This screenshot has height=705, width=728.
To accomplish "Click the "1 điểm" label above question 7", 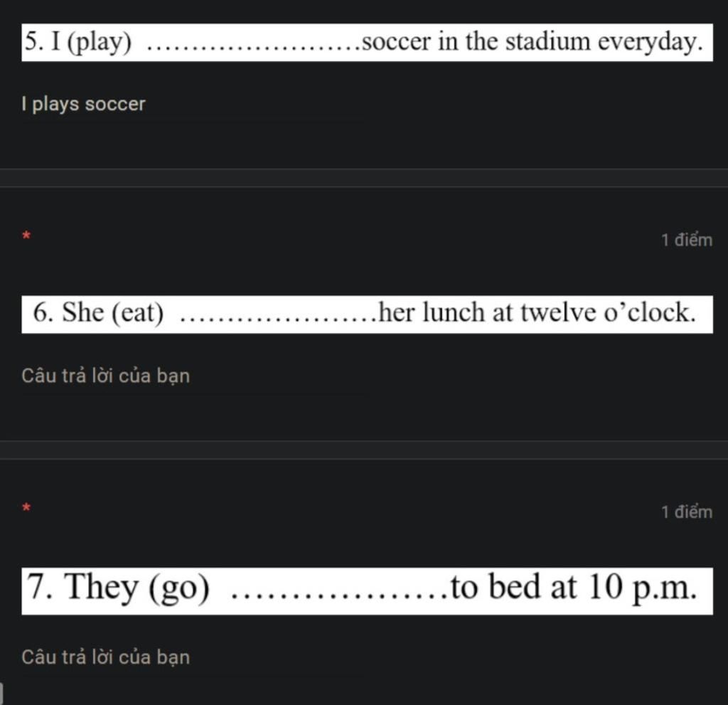I will click(x=686, y=512).
